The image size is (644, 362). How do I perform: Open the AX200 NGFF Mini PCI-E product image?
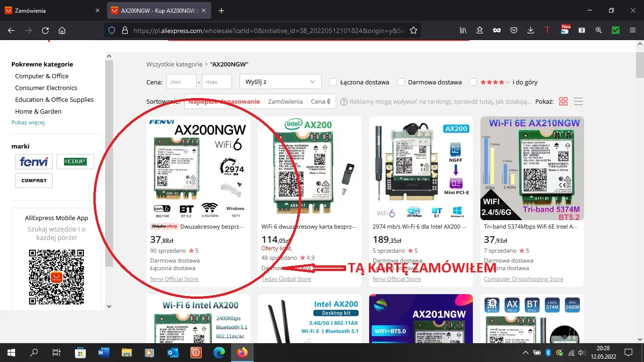coord(421,168)
